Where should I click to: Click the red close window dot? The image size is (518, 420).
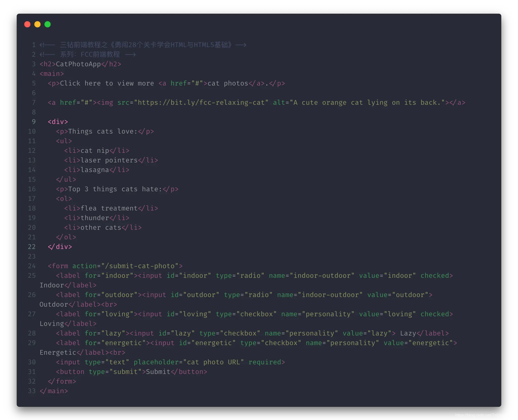[x=27, y=24]
